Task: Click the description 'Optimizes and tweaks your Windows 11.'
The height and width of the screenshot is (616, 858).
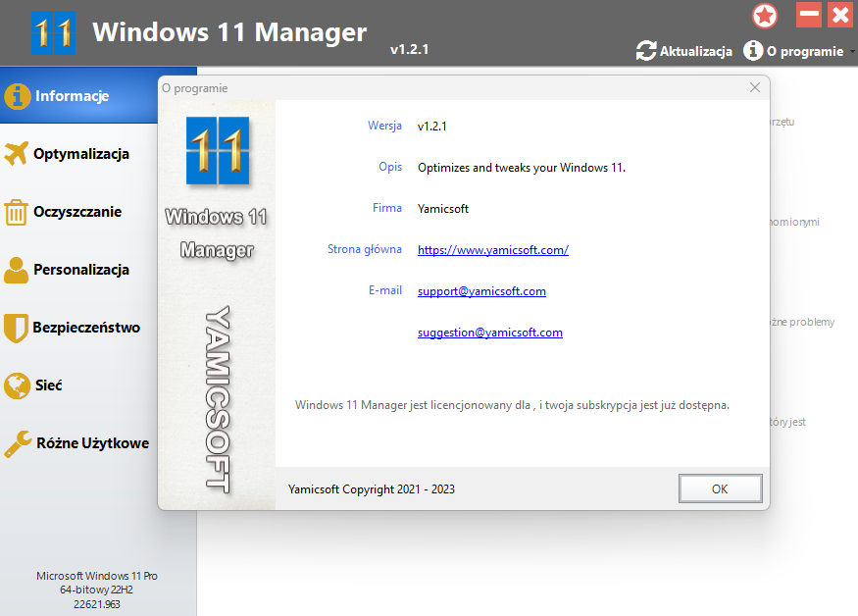Action: (x=522, y=168)
